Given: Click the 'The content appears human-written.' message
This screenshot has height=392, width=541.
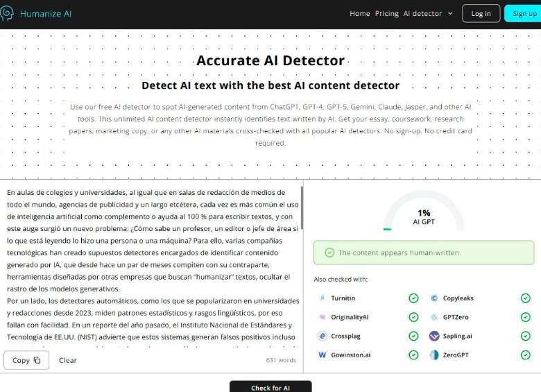Looking at the screenshot, I should point(400,253).
